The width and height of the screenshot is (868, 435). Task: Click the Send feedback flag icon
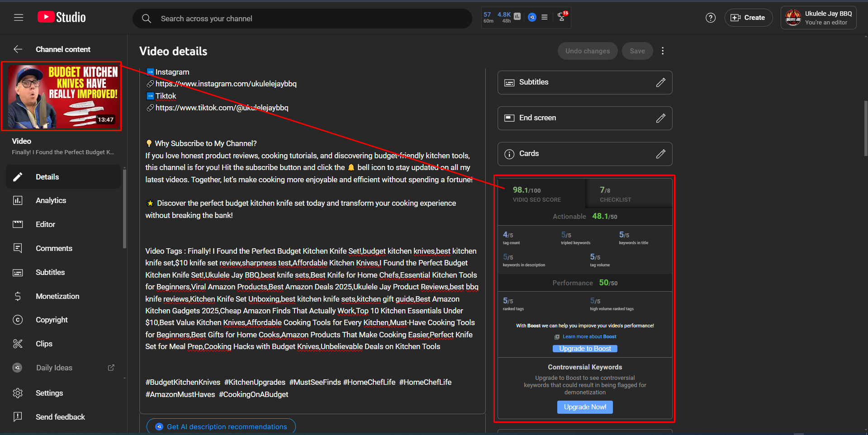[18, 417]
